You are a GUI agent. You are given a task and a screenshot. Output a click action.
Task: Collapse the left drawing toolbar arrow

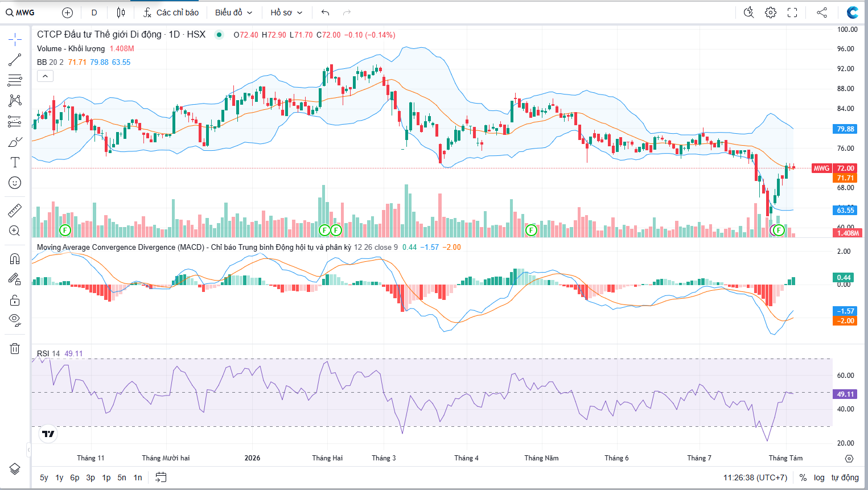click(x=28, y=450)
